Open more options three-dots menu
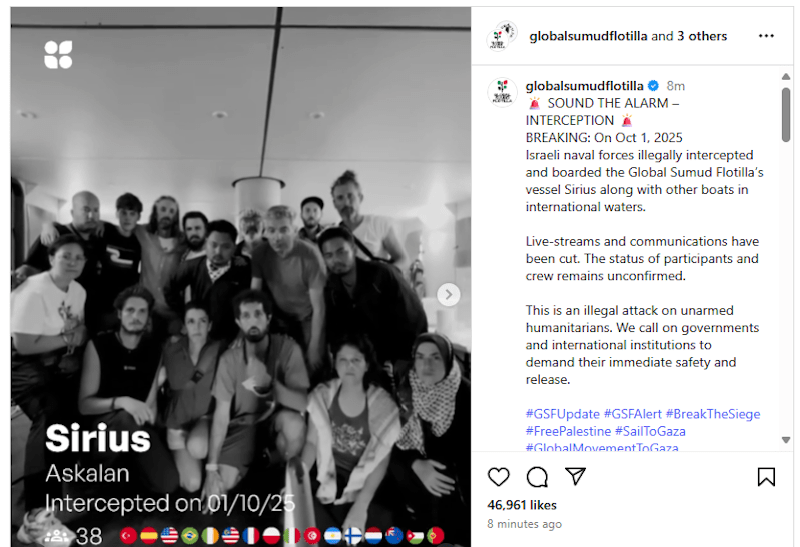Viewport: 800px width, 547px height. point(766,36)
